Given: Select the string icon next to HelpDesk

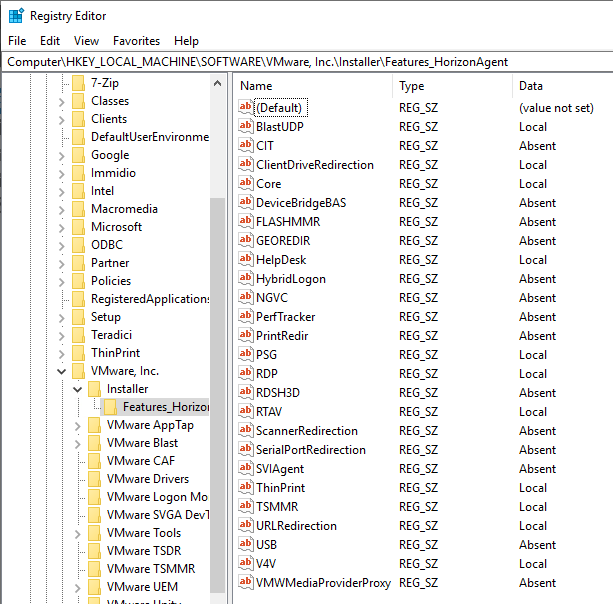Looking at the screenshot, I should click(x=246, y=259).
